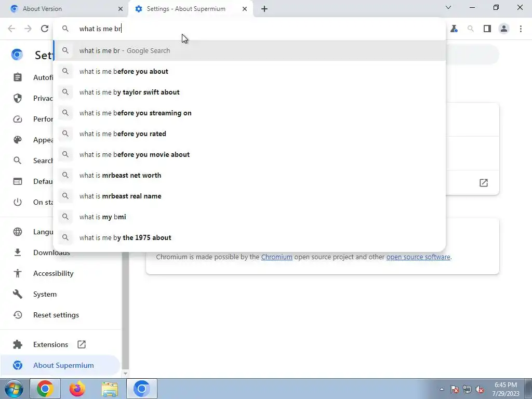Image resolution: width=532 pixels, height=399 pixels.
Task: Open the taskbar clock showing 6:45 PM
Action: pos(506,389)
